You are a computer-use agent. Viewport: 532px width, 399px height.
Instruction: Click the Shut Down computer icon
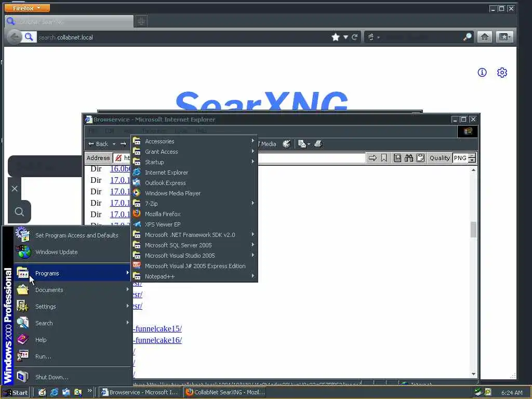tap(23, 377)
